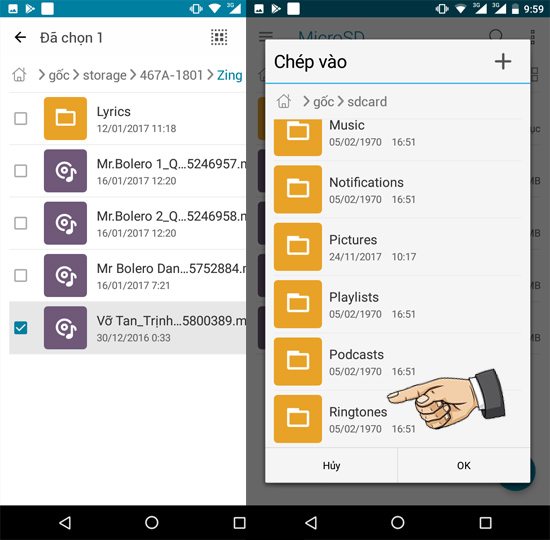Screen dimensions: 550x540
Task: Tap the Zing breadcrumb item
Action: click(229, 75)
